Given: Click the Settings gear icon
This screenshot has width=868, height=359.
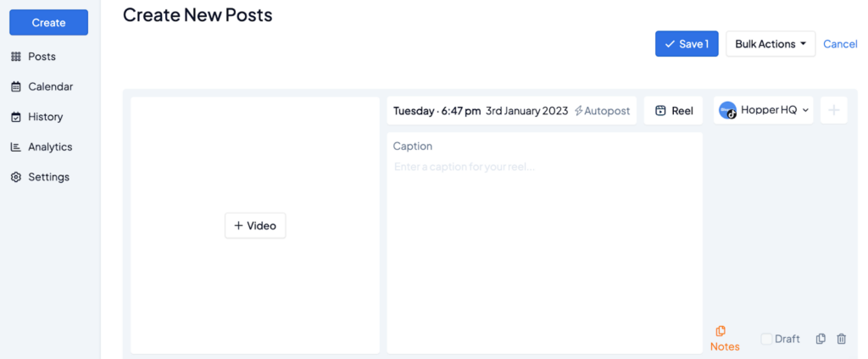Looking at the screenshot, I should 15,177.
